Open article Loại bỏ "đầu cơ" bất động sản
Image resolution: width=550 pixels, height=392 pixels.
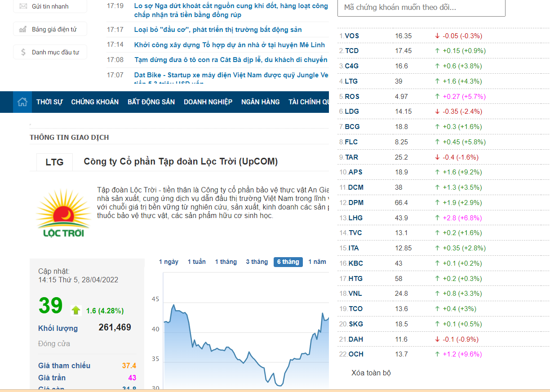pos(218,30)
